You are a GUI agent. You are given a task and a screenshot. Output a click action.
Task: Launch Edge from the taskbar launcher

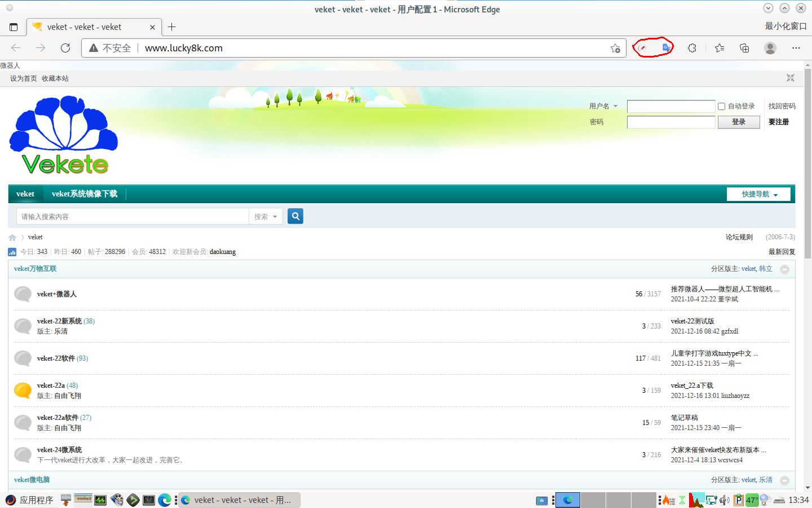coord(165,500)
